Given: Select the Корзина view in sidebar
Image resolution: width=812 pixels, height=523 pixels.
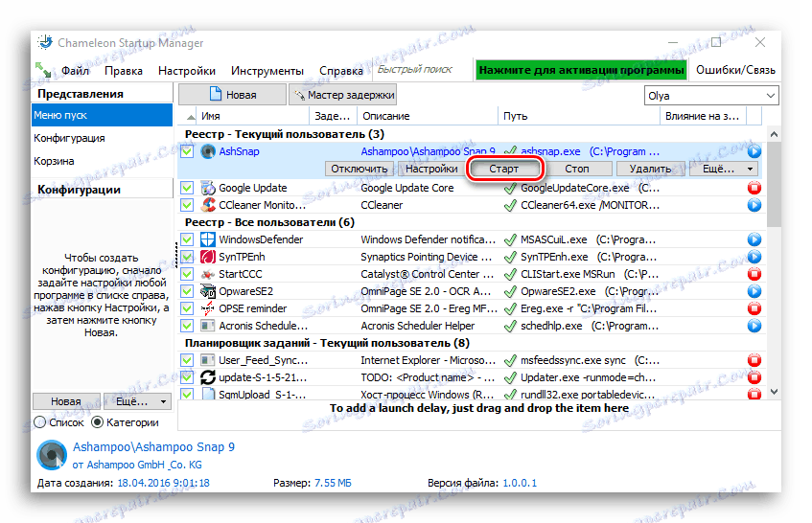Looking at the screenshot, I should point(102,161).
